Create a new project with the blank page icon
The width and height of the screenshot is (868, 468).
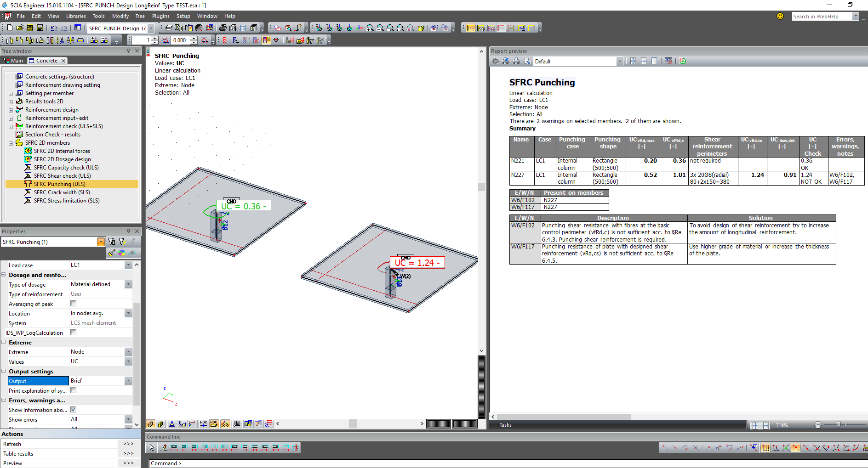coord(10,28)
